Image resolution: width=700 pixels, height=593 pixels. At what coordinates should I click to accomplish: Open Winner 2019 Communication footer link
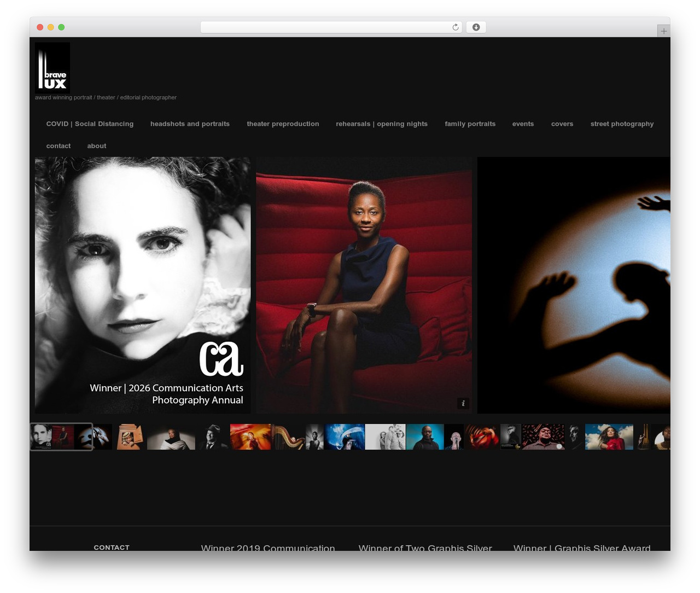tap(268, 548)
